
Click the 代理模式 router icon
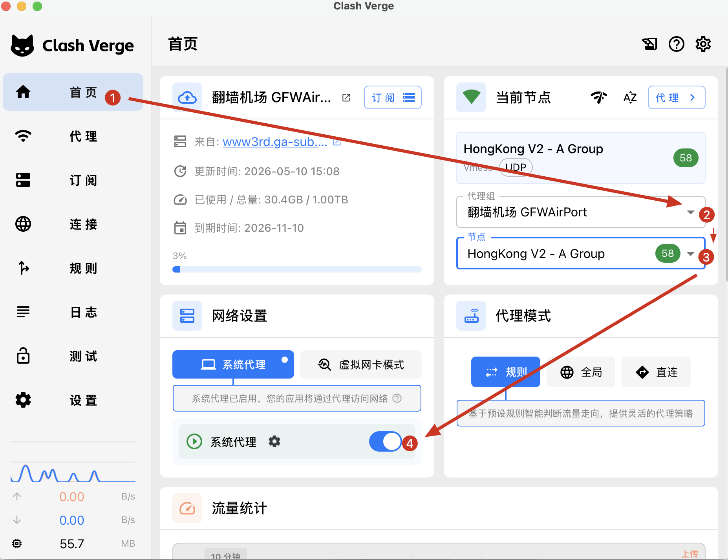tap(471, 316)
